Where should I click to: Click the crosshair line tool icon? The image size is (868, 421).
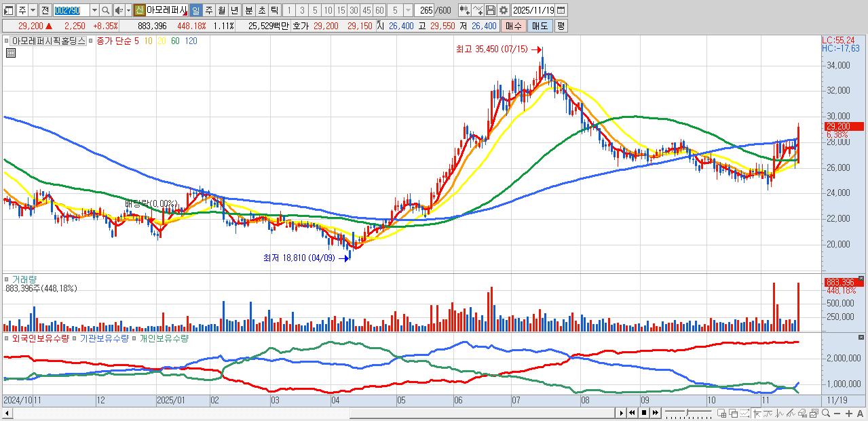[x=757, y=413]
